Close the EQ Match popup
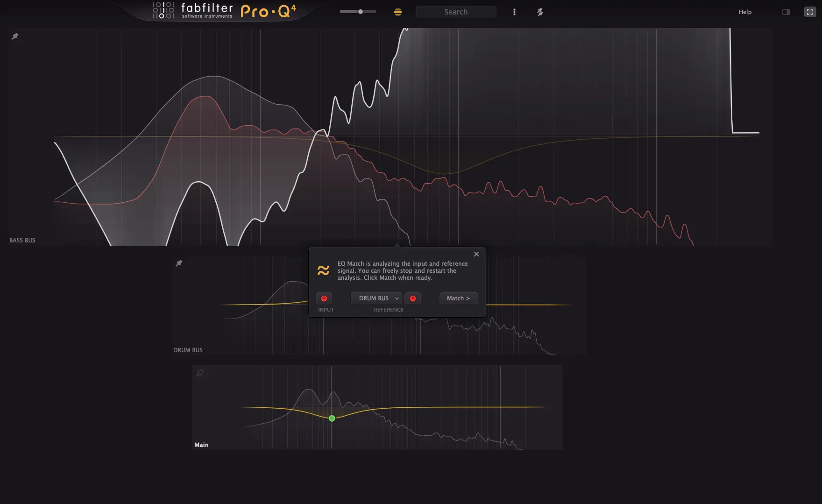This screenshot has width=822, height=504. pos(476,254)
